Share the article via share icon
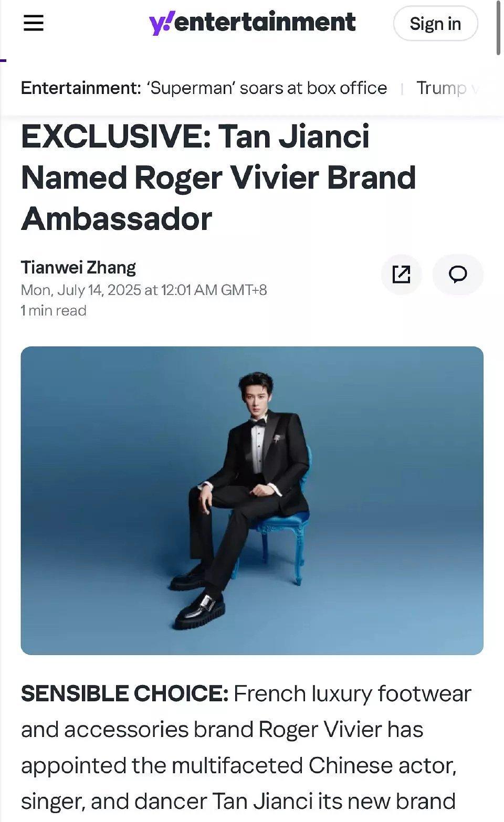 point(402,275)
